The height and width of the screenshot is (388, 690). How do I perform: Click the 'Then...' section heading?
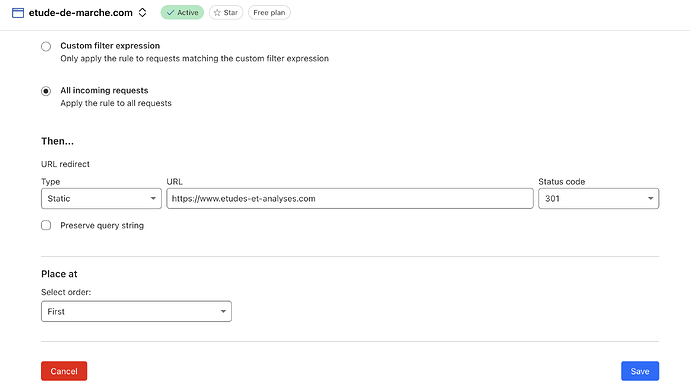[57, 141]
